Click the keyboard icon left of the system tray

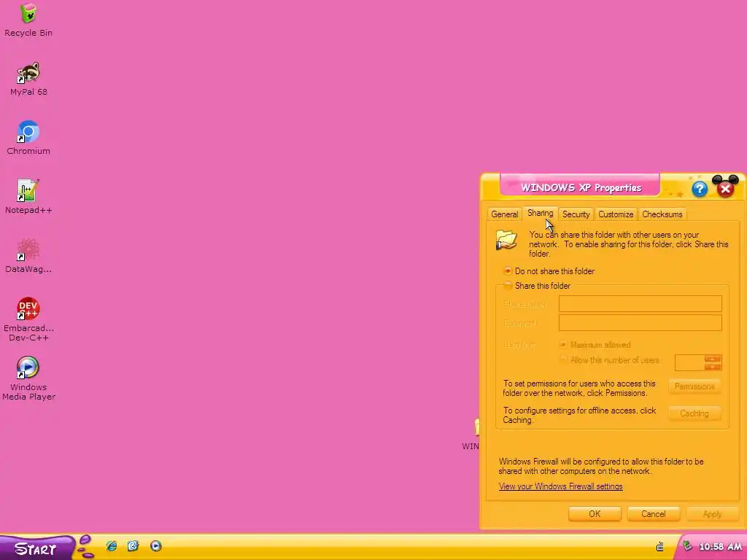coord(659,547)
